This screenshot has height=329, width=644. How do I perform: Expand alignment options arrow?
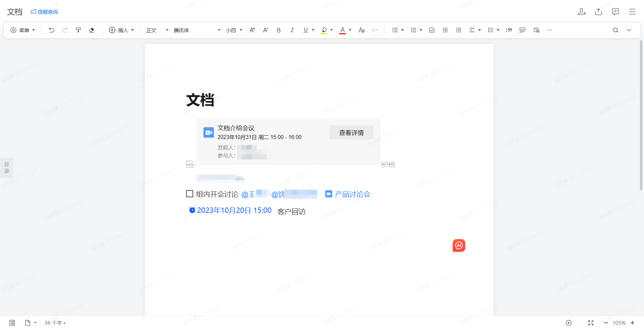coord(480,30)
